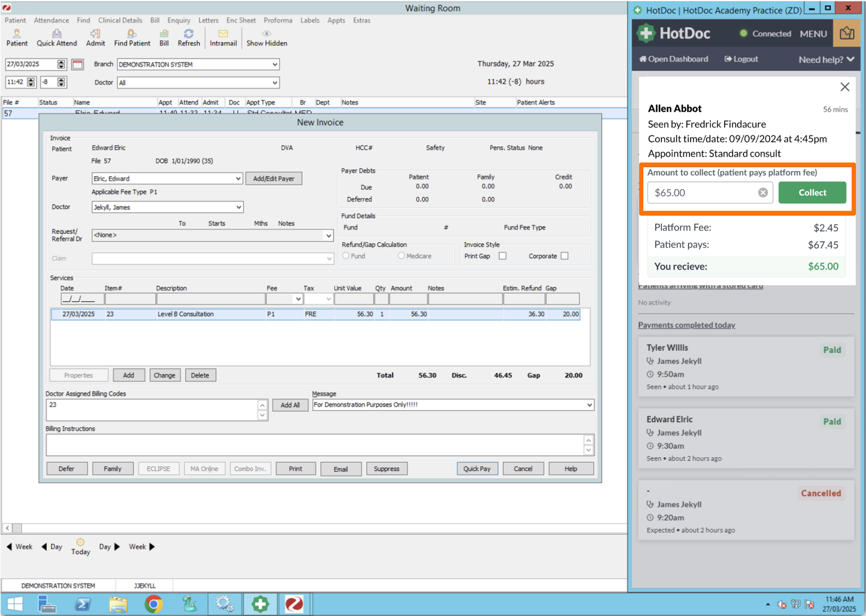
Task: Expand the Need help? menu
Action: [x=826, y=59]
